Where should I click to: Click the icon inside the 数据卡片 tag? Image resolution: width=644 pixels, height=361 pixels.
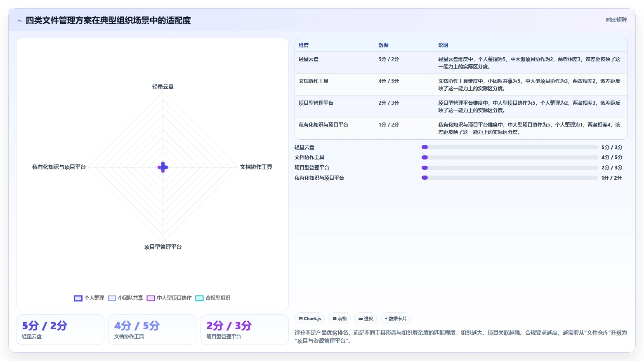click(386, 319)
